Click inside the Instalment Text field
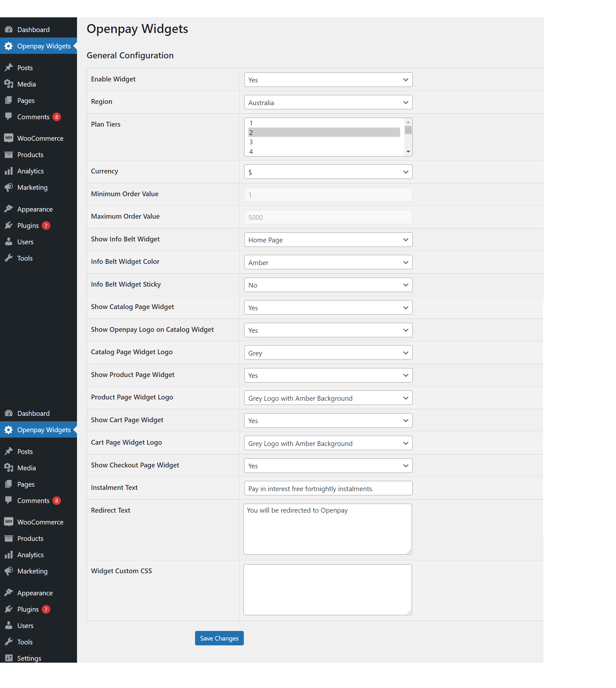The width and height of the screenshot is (616, 688). click(x=328, y=488)
